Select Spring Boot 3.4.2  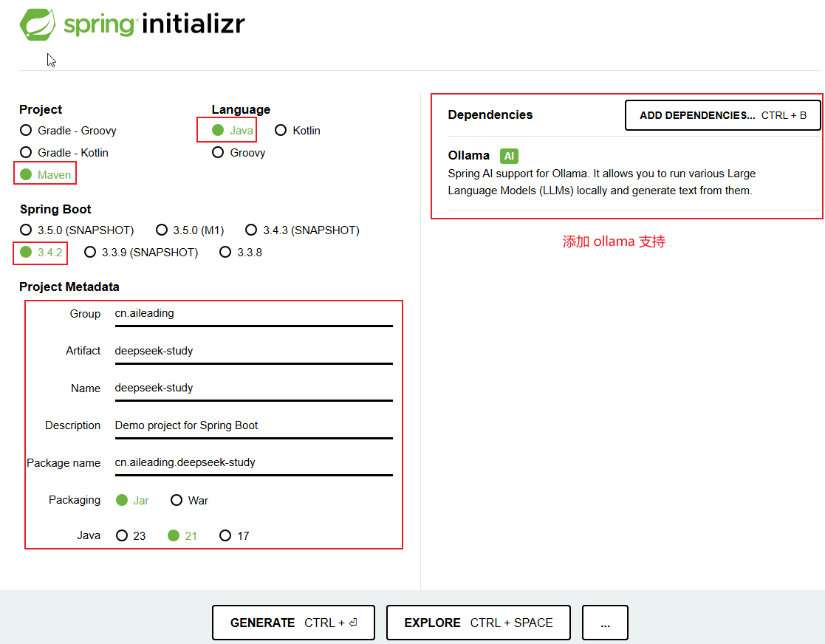click(x=41, y=252)
